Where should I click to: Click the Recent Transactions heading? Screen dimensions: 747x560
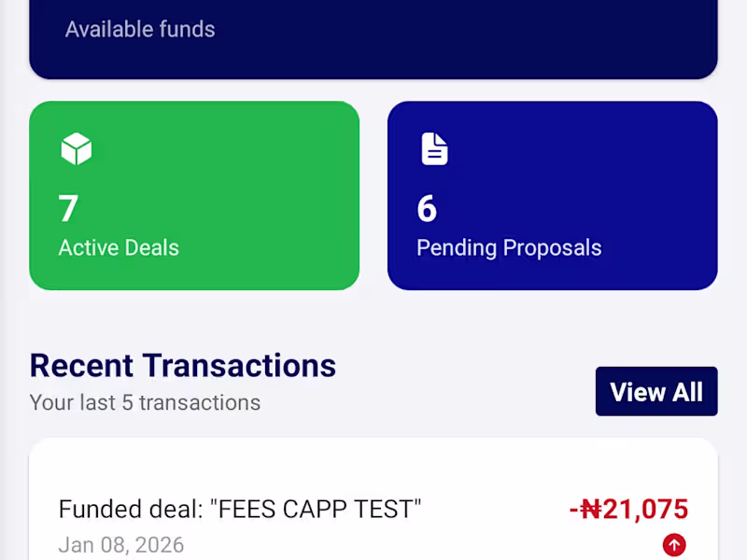183,366
